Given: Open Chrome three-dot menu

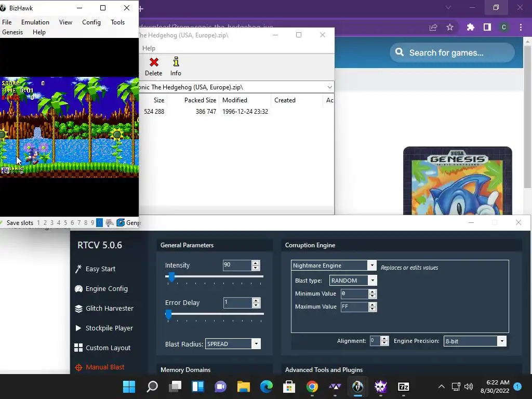Looking at the screenshot, I should click(521, 27).
